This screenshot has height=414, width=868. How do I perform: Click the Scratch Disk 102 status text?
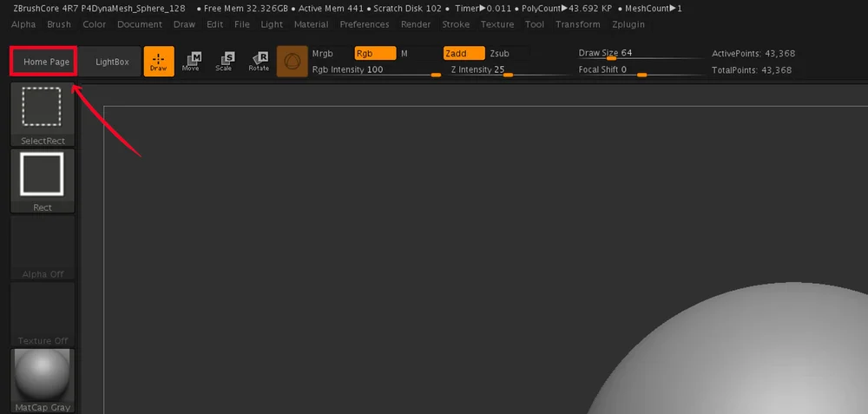pos(408,9)
